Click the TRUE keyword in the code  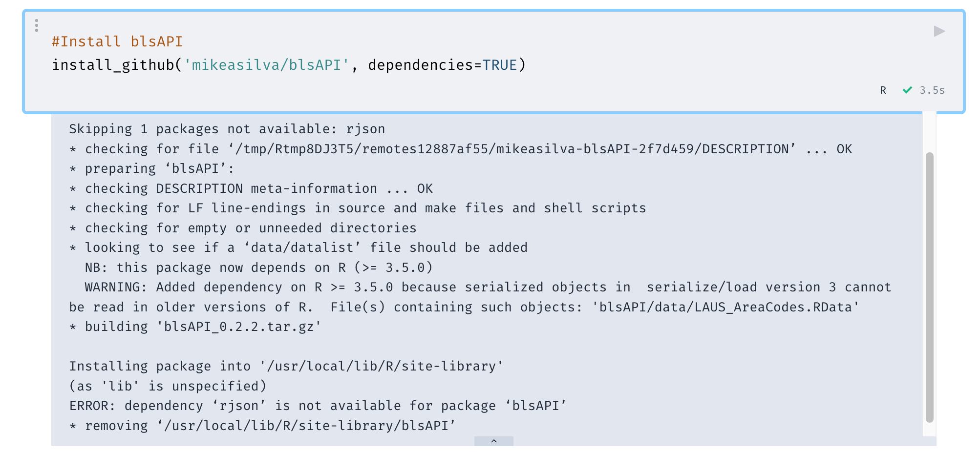(500, 64)
